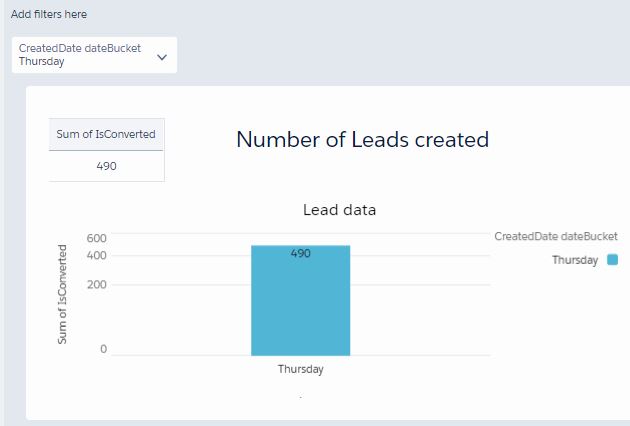This screenshot has width=630, height=426.
Task: Click the CreatedDate dateBucket legend title
Action: (x=556, y=236)
